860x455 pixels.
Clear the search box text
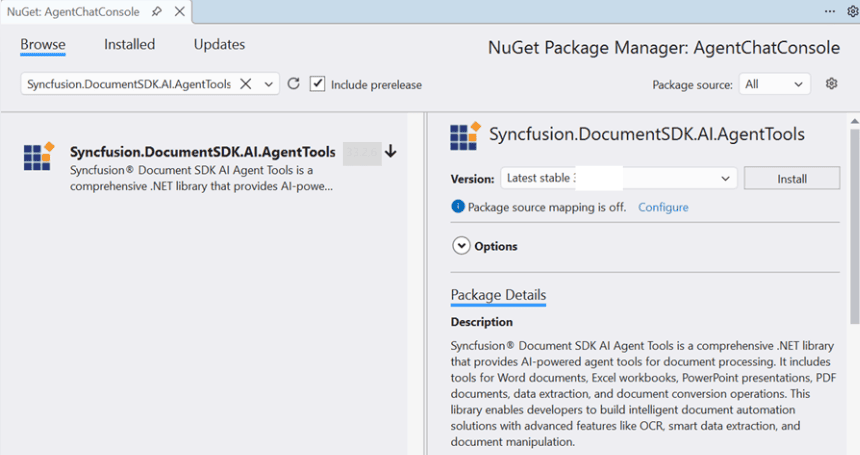coord(246,84)
